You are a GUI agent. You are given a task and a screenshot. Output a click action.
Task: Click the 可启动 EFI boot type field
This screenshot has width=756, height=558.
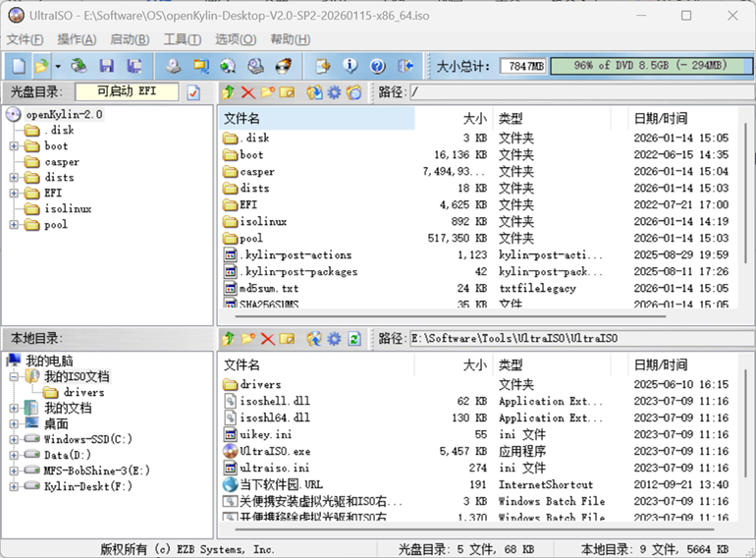click(127, 91)
